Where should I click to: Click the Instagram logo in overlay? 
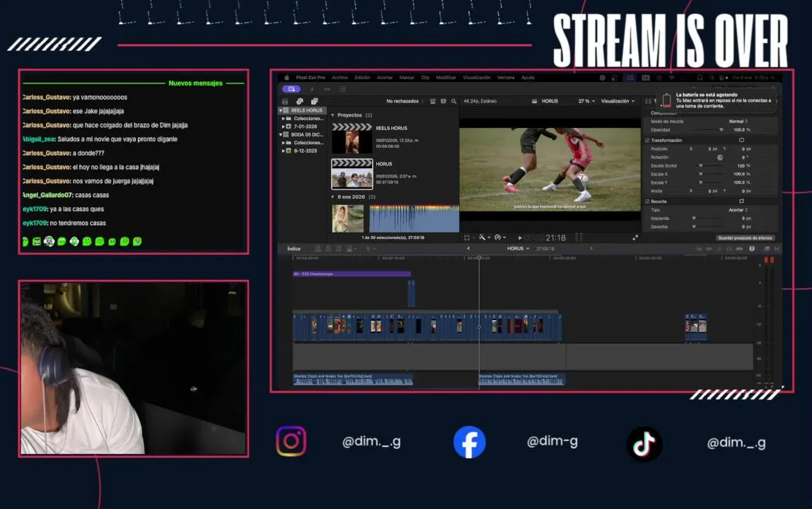291,441
